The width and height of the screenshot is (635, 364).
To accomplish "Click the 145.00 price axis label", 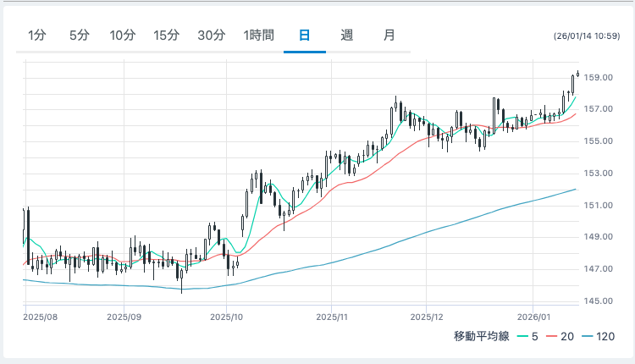I will (599, 301).
